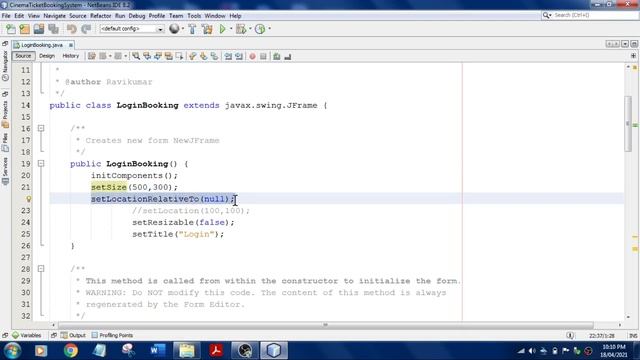Click Start Macro Recording red icon
Screen dimensions: 640x360
(x=252, y=56)
